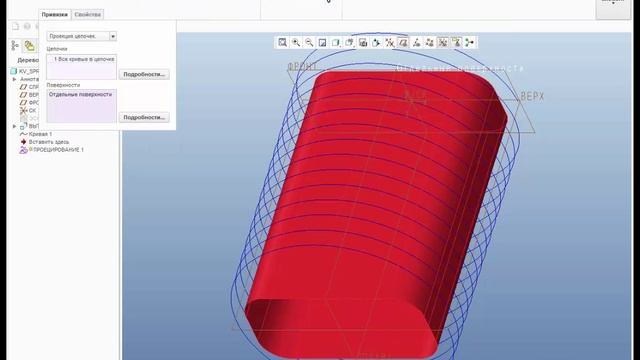The width and height of the screenshot is (640, 360).
Task: Open the Проекция цепочек dropdown
Action: pos(82,36)
